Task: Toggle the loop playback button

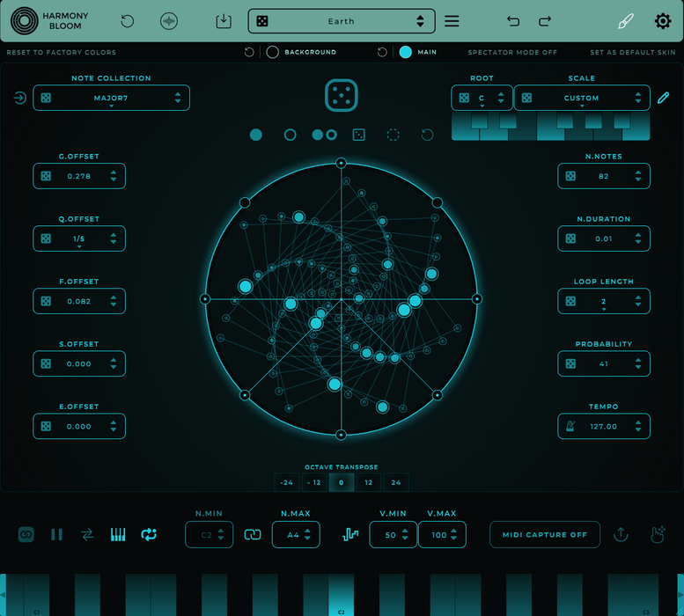Action: click(148, 534)
